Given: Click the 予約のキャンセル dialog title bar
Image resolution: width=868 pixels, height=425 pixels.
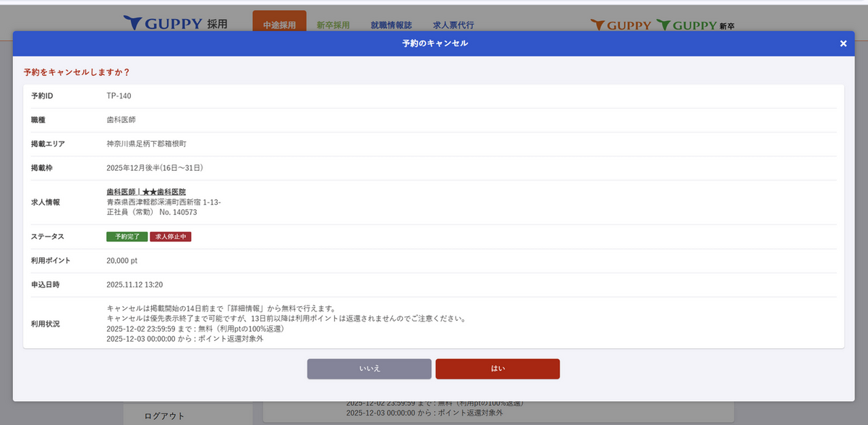Looking at the screenshot, I should (x=434, y=43).
